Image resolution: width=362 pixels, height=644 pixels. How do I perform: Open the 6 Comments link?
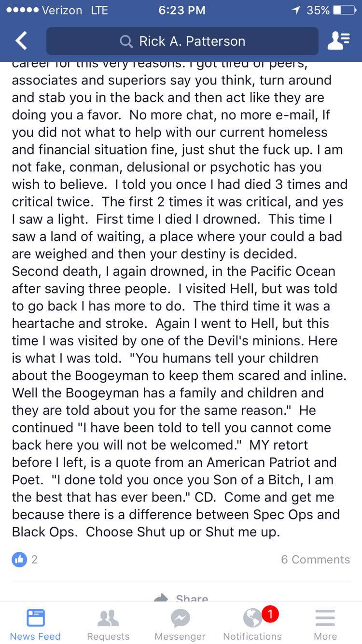[x=315, y=560]
